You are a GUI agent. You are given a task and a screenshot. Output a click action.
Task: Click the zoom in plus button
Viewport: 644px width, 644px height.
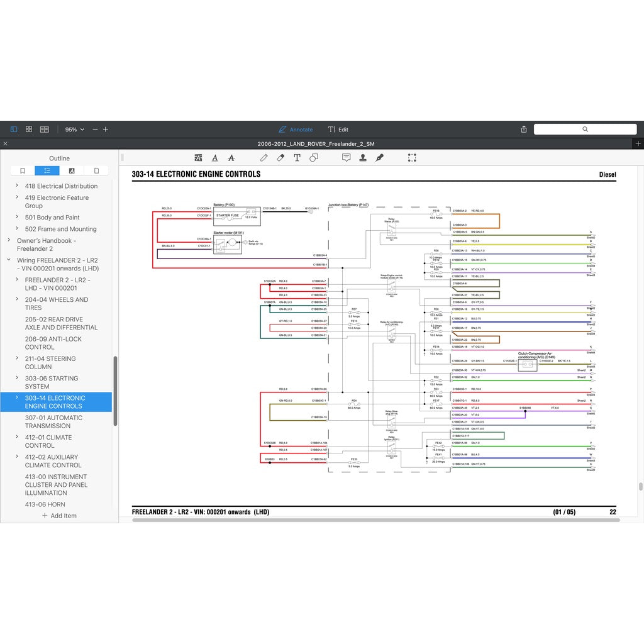point(106,130)
